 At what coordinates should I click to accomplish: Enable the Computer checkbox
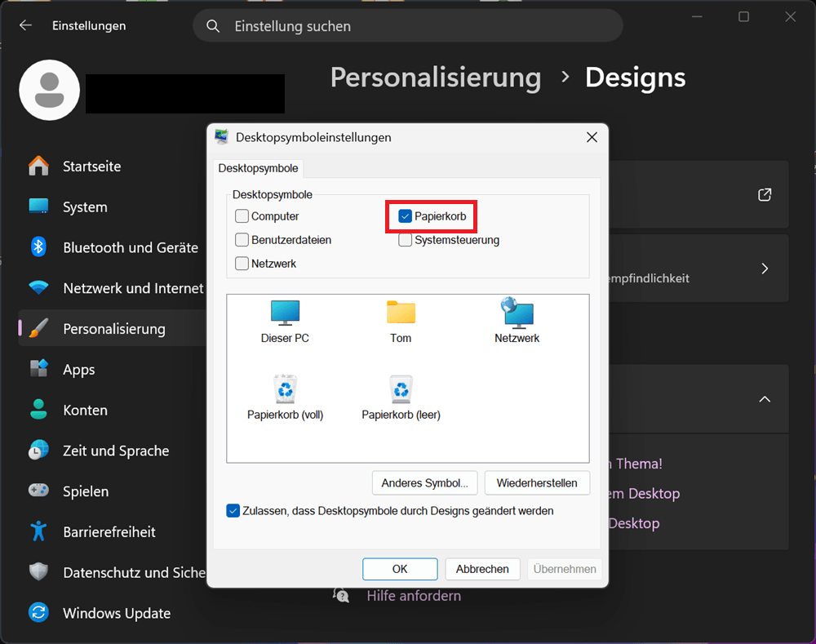242,216
